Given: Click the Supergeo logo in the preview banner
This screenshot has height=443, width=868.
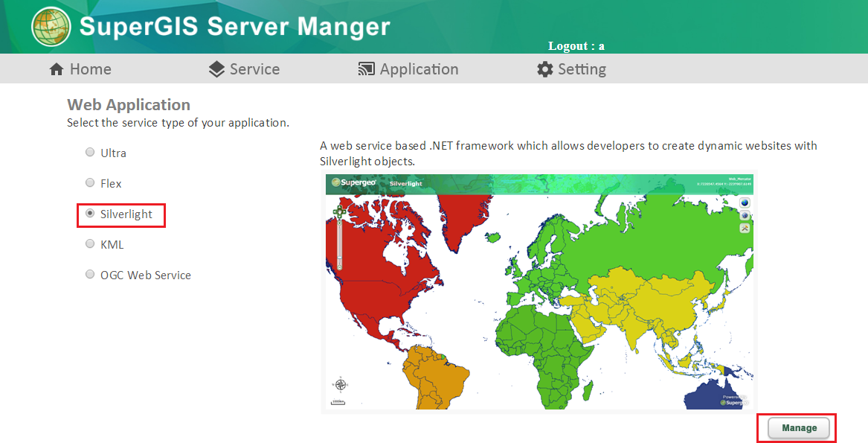Looking at the screenshot, I should point(354,182).
